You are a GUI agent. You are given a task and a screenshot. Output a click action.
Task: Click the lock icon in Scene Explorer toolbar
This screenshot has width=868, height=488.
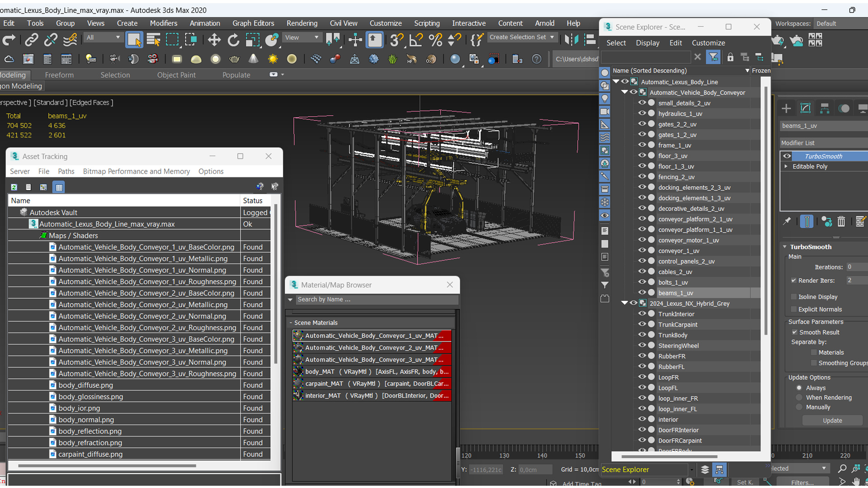(730, 57)
